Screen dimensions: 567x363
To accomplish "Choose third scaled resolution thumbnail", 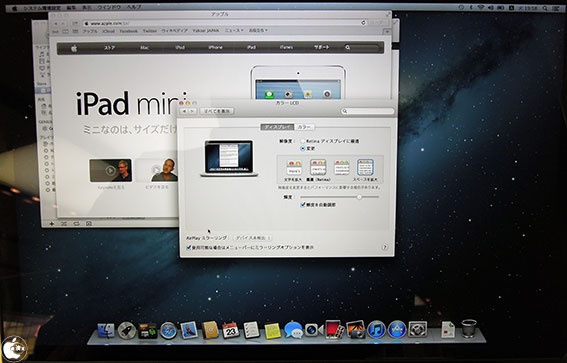I will point(342,168).
